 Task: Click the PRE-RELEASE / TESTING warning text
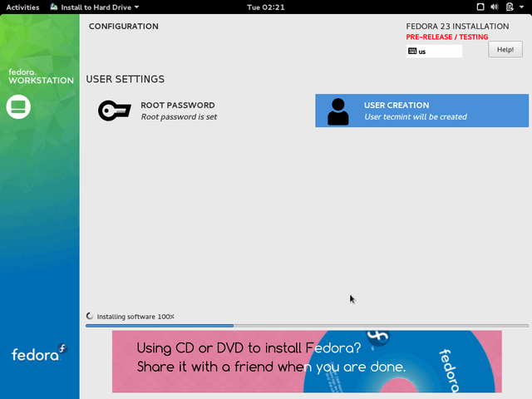tap(447, 37)
